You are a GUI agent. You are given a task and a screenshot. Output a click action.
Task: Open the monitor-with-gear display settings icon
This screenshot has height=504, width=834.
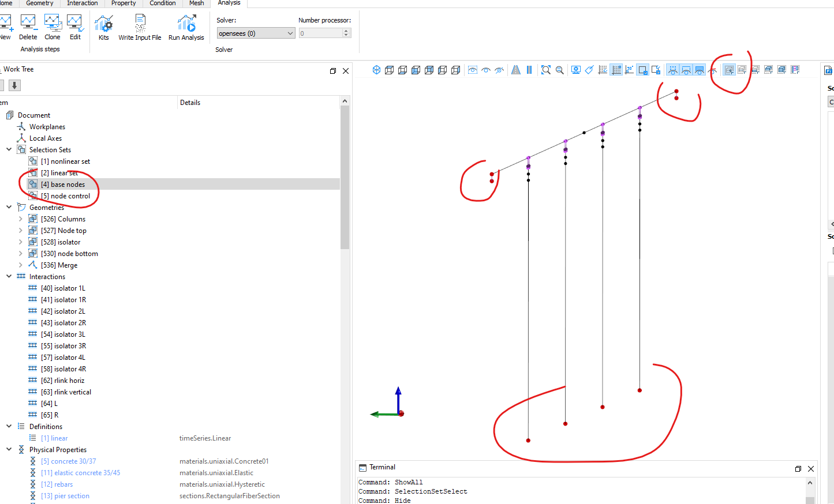[576, 70]
